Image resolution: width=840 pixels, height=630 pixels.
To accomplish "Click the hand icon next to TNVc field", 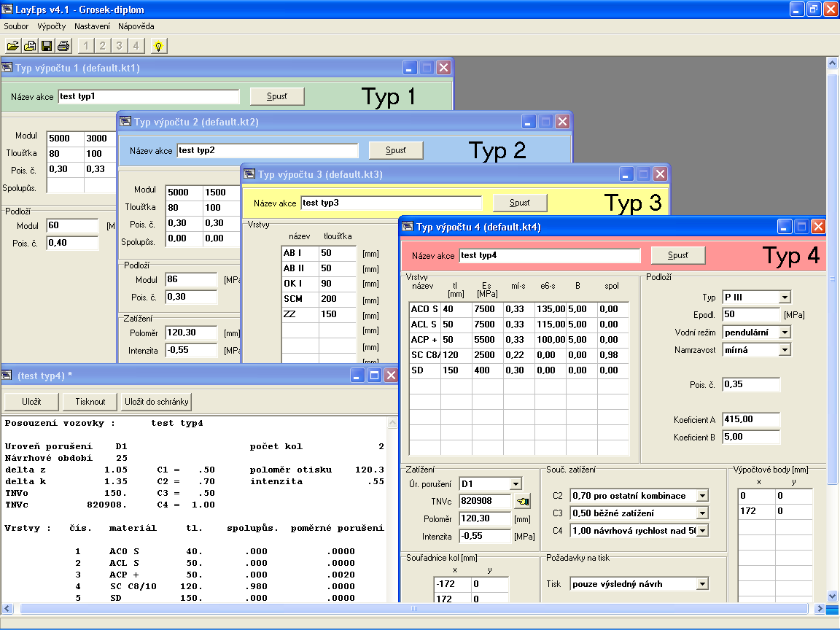I will click(x=523, y=502).
